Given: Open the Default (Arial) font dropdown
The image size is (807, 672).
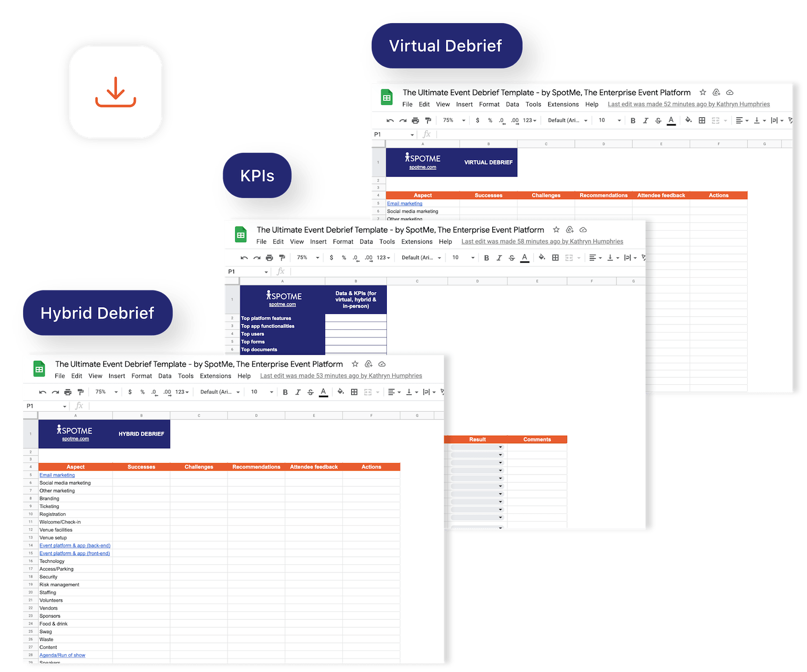Looking at the screenshot, I should point(218,392).
